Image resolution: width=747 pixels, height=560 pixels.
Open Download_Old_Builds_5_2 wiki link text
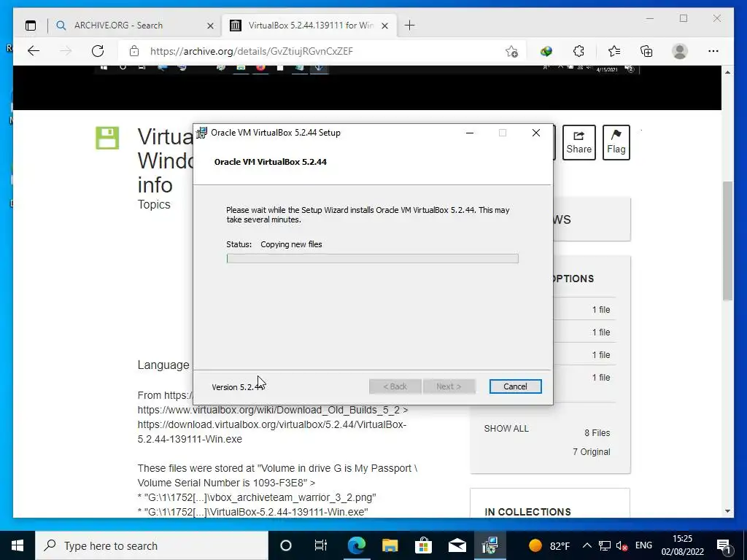(273, 410)
